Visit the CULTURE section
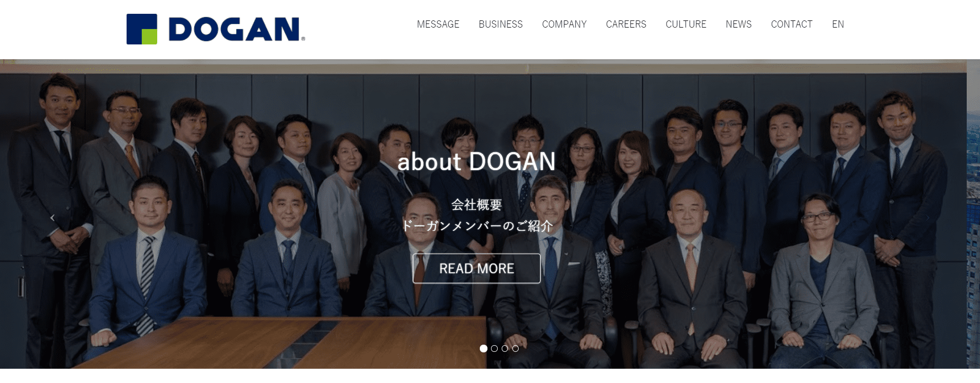 coord(686,24)
